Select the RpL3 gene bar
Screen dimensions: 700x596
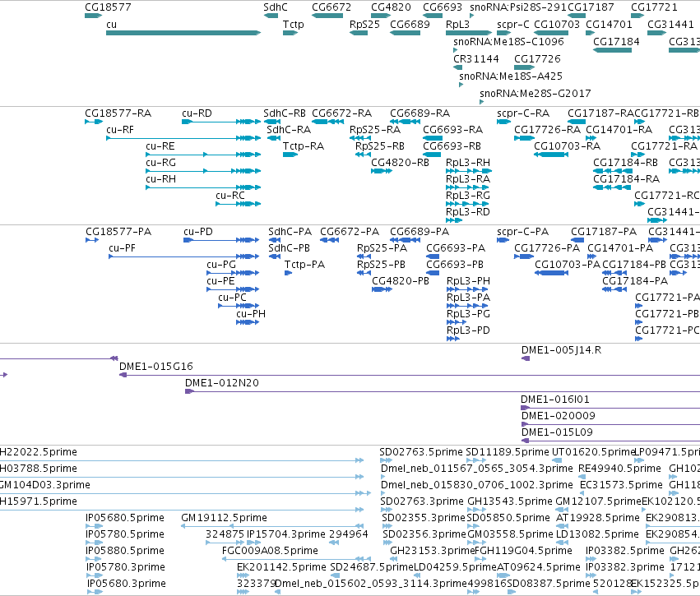point(469,33)
